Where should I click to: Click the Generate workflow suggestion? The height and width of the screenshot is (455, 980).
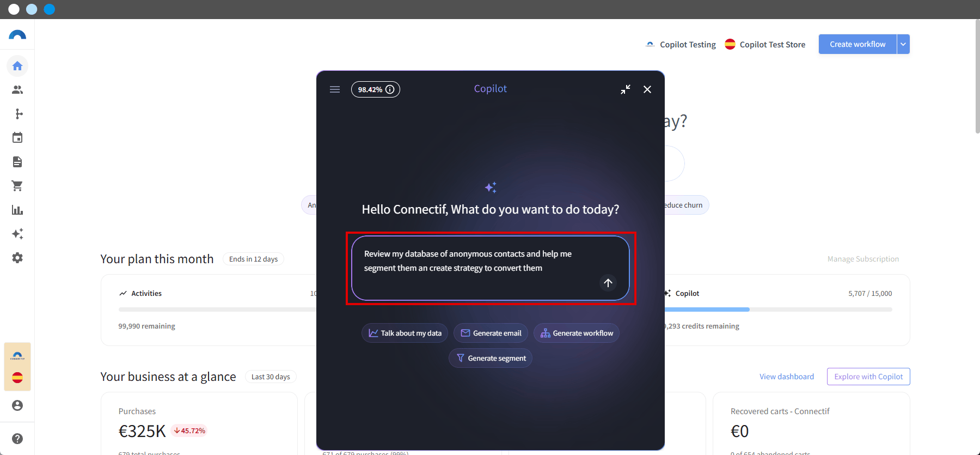coord(577,333)
